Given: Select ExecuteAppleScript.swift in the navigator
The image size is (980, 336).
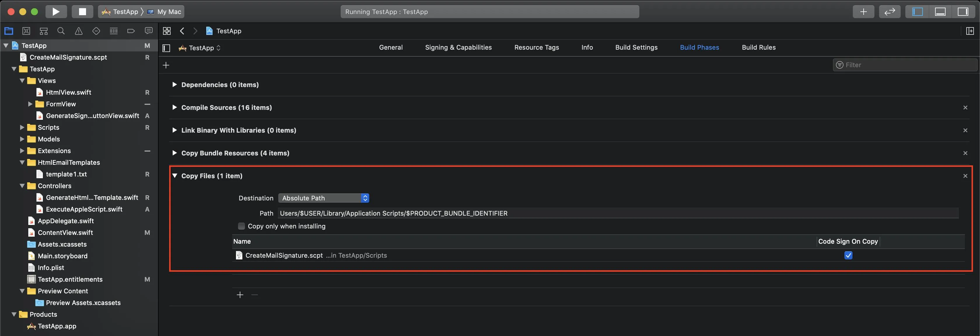Looking at the screenshot, I should 84,209.
